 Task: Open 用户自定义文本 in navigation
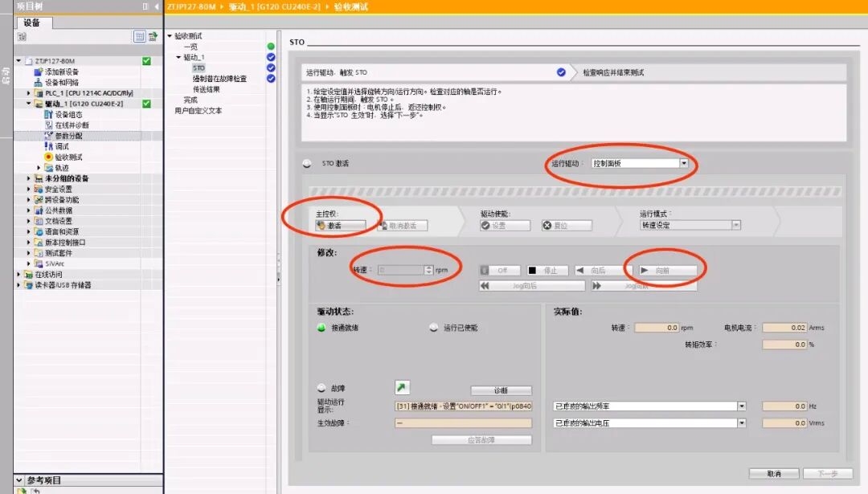[x=199, y=111]
